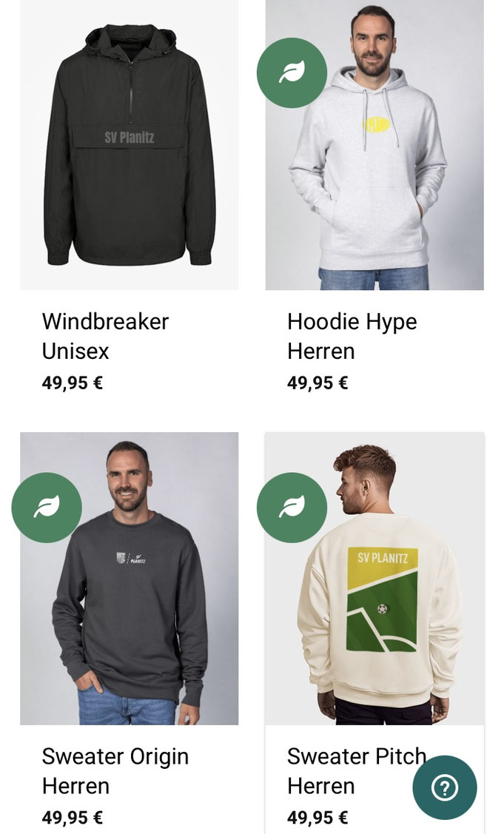This screenshot has width=504, height=834.
Task: Select the Hoodie Hype Herren title link
Action: (x=352, y=336)
